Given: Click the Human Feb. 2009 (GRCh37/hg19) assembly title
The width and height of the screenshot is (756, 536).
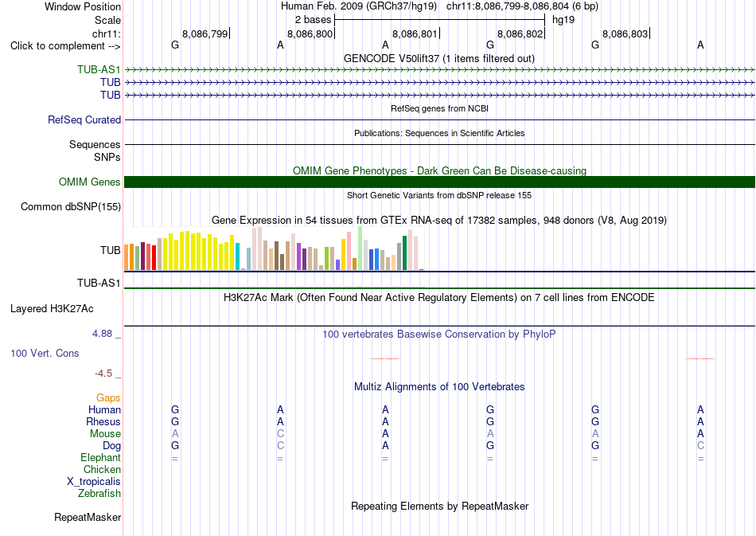Looking at the screenshot, I should click(x=359, y=6).
